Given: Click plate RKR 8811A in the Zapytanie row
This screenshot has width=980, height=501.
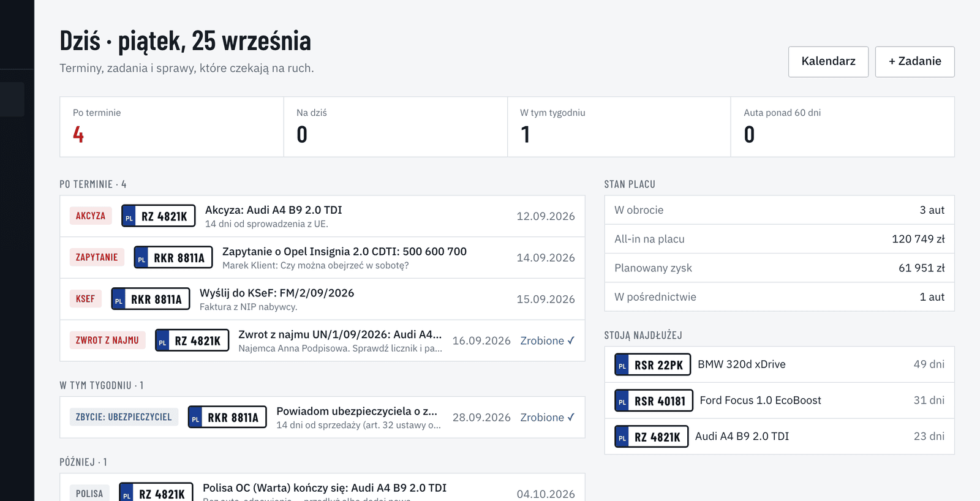Looking at the screenshot, I should click(x=173, y=257).
